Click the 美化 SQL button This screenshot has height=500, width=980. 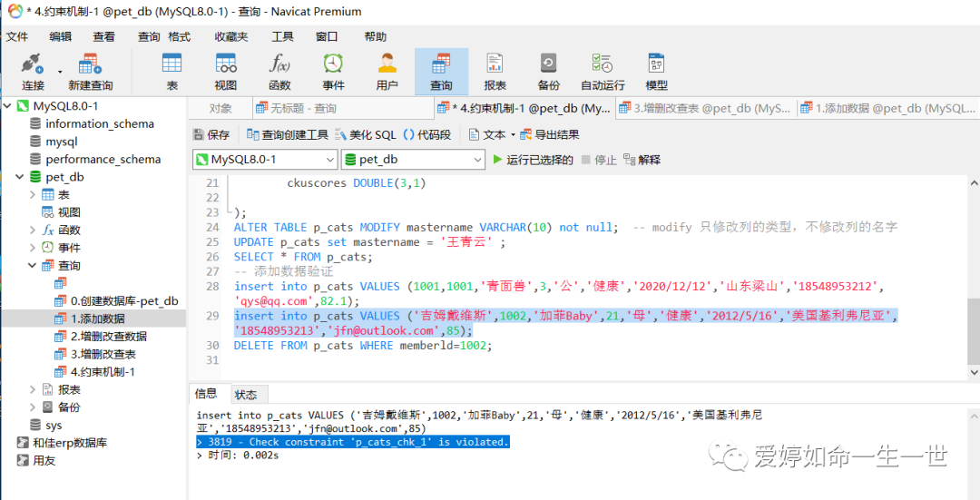coord(367,134)
